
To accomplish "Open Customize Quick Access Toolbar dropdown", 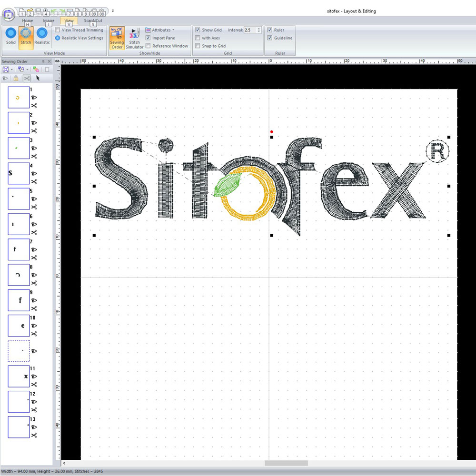I will [113, 10].
